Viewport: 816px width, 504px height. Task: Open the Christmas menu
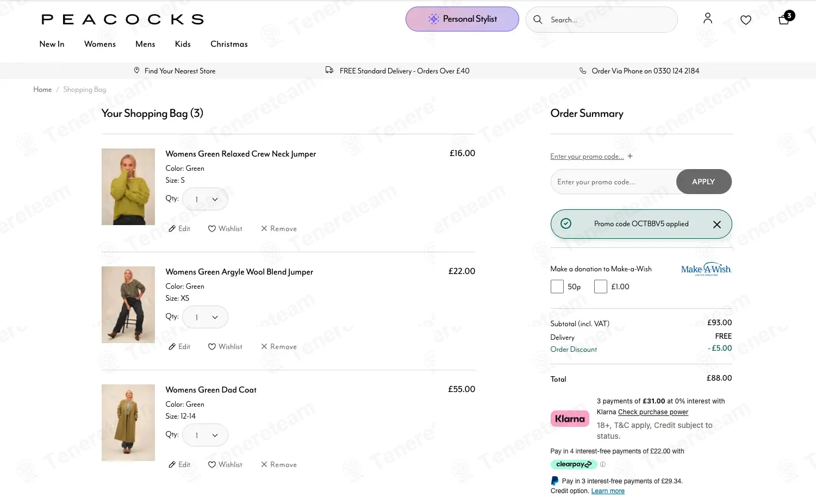tap(229, 44)
